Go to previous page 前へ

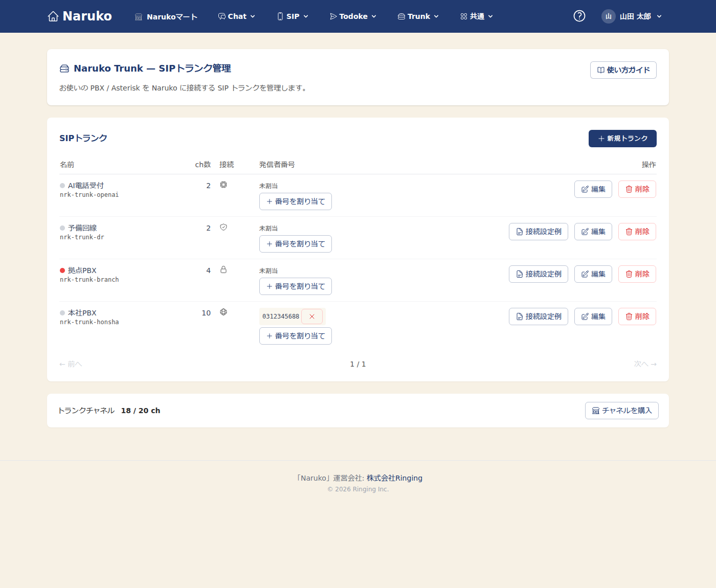click(x=71, y=364)
